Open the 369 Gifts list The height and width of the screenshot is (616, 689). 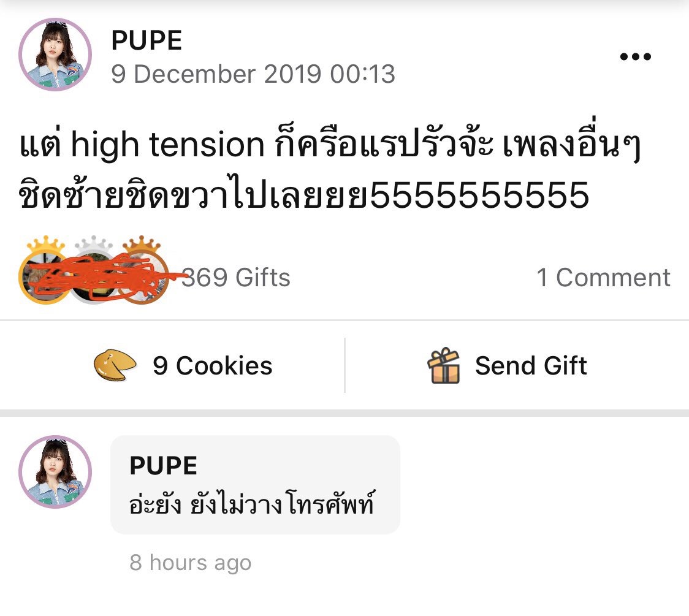(236, 277)
